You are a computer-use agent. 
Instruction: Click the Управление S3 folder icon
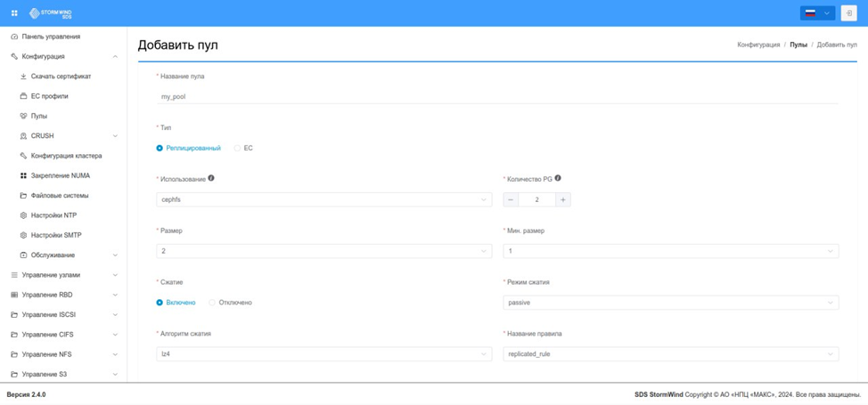[14, 375]
